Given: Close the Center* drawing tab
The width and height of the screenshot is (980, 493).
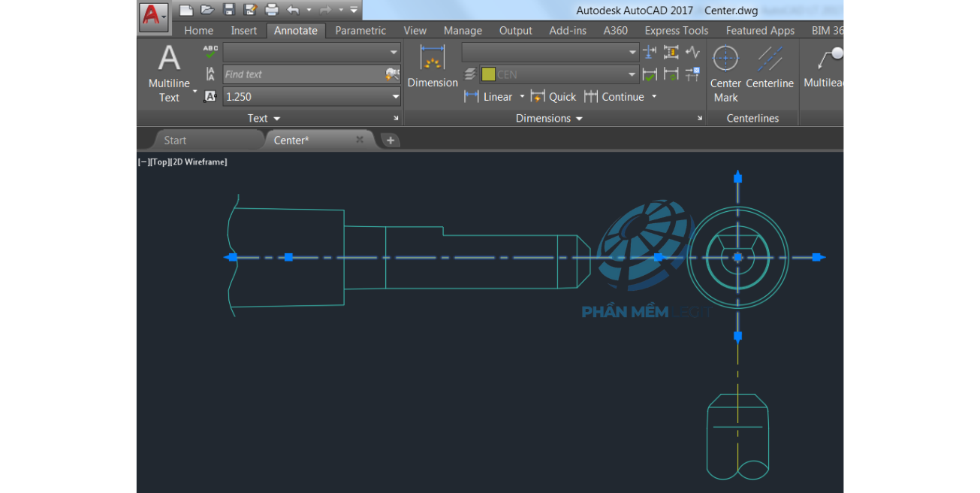Looking at the screenshot, I should tap(360, 140).
